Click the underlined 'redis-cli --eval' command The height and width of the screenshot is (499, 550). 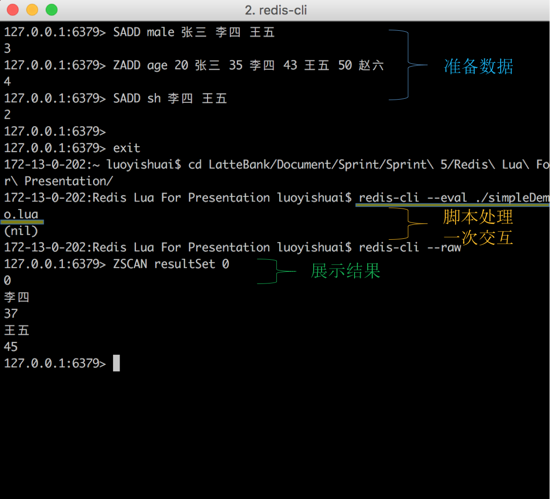[x=412, y=198]
